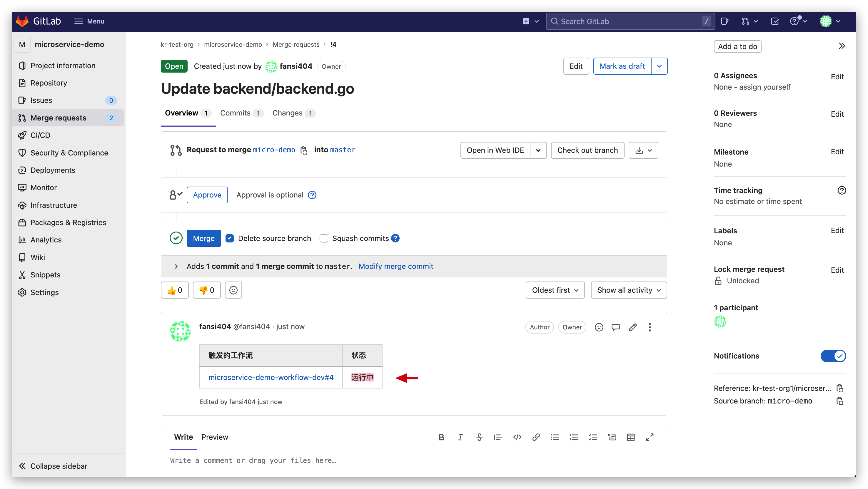Toggle the Notifications switch off
The width and height of the screenshot is (868, 489).
coord(833,356)
